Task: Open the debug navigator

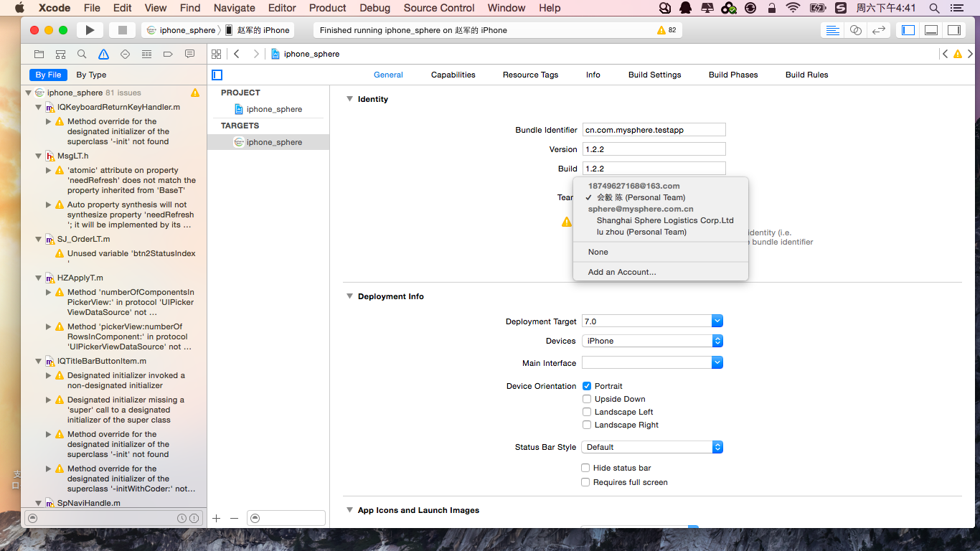Action: point(146,54)
